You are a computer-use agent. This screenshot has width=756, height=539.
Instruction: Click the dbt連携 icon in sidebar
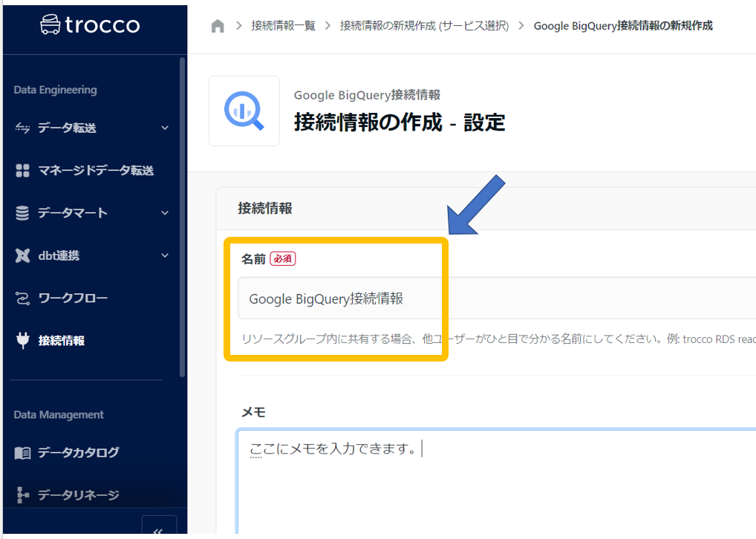pyautogui.click(x=22, y=255)
